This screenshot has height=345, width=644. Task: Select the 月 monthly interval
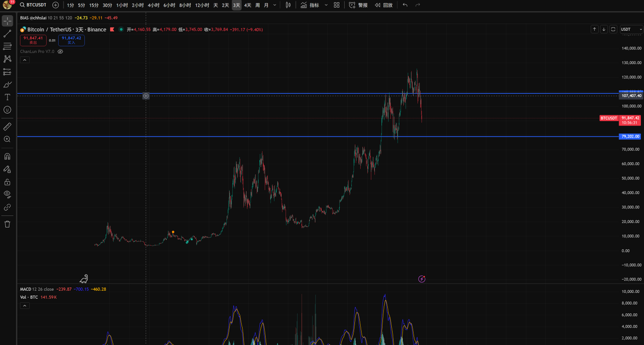pos(266,5)
